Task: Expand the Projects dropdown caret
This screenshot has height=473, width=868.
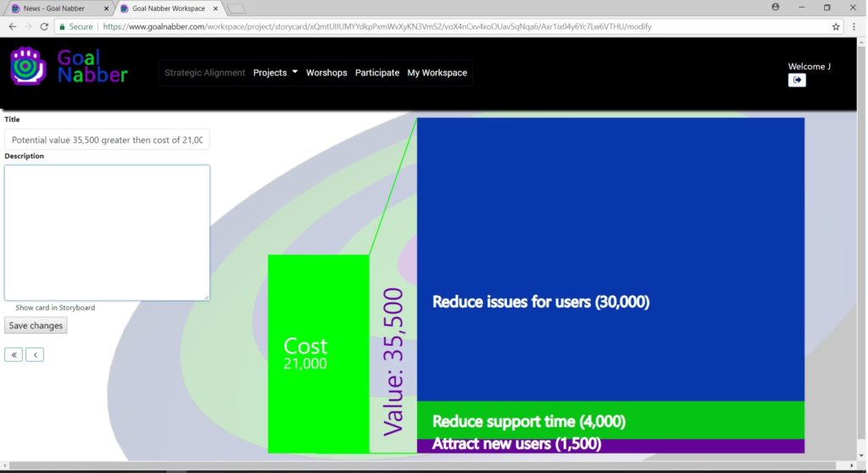Action: pyautogui.click(x=295, y=72)
